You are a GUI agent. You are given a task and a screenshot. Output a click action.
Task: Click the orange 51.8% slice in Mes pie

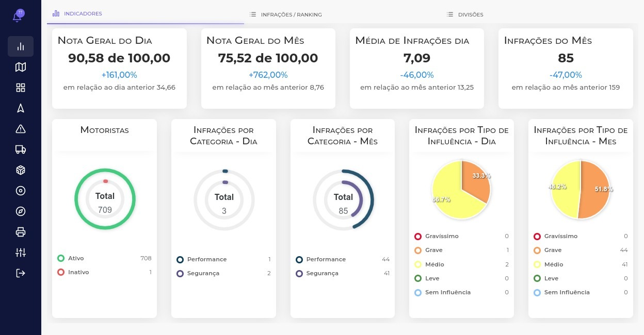(594, 190)
